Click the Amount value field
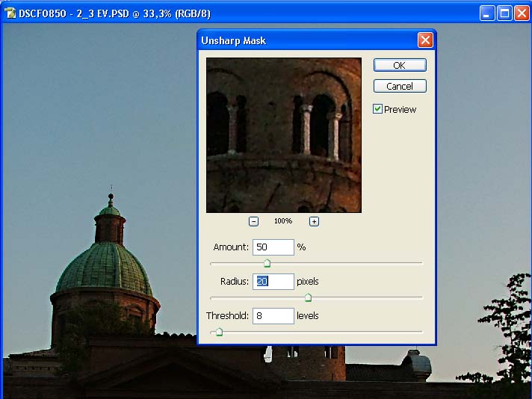The width and height of the screenshot is (532, 399). [273, 247]
